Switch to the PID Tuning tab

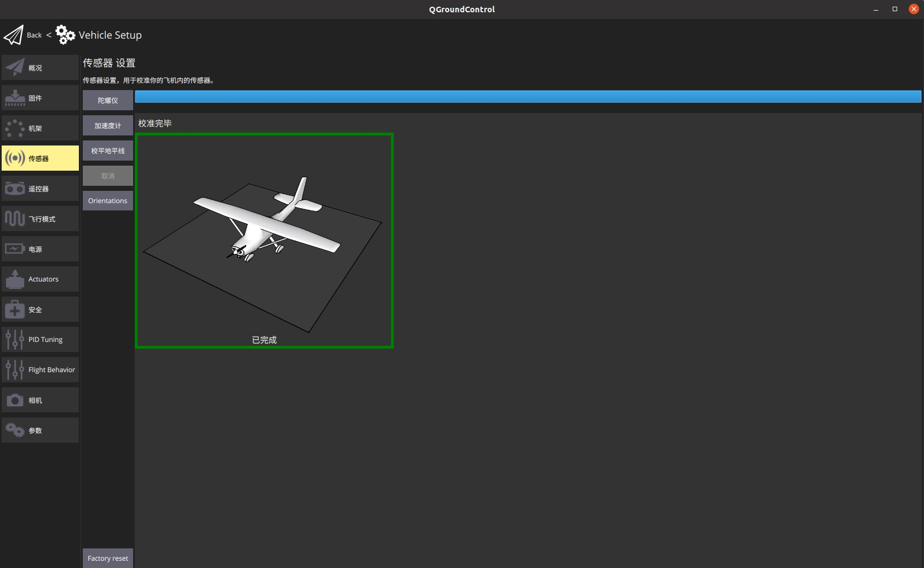click(x=40, y=340)
